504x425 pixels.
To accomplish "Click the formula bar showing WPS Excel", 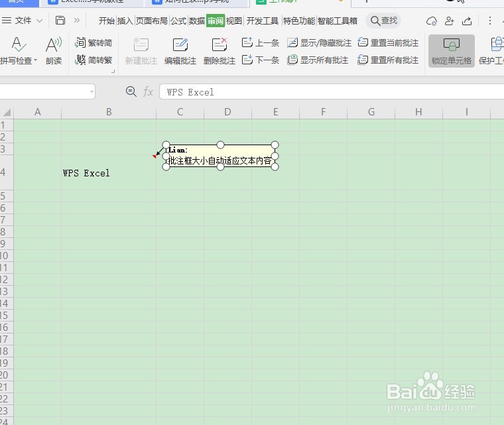I will coord(332,92).
